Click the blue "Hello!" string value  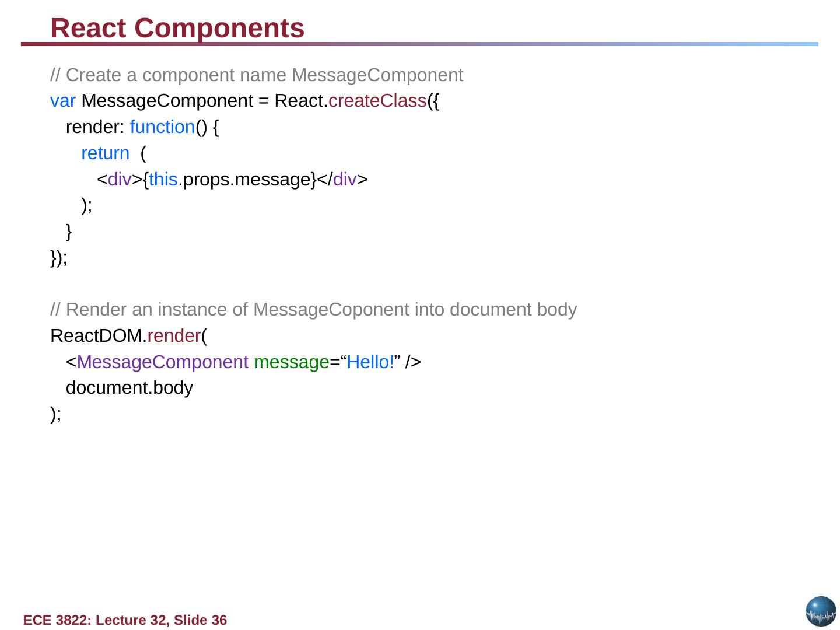pyautogui.click(x=371, y=362)
